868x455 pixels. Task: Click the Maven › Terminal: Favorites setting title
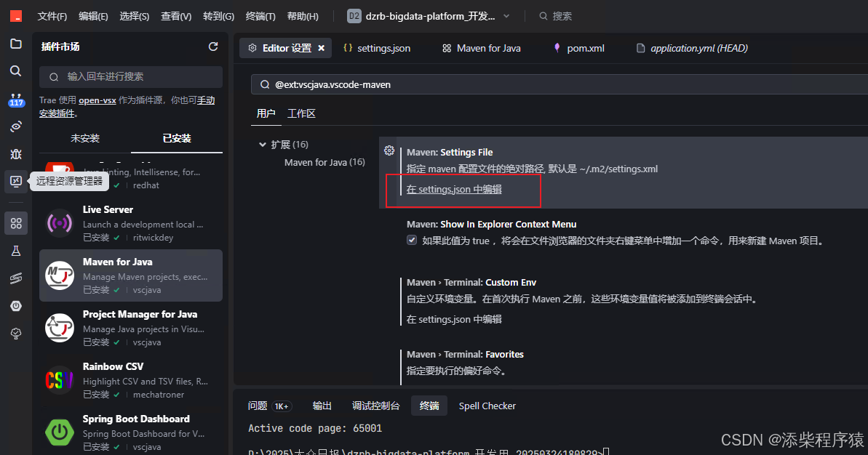click(465, 355)
